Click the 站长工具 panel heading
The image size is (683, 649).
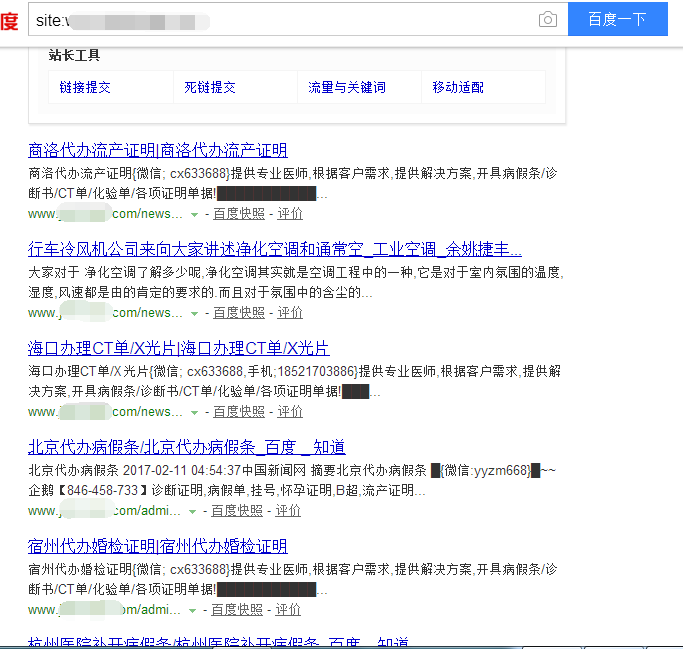coord(75,56)
